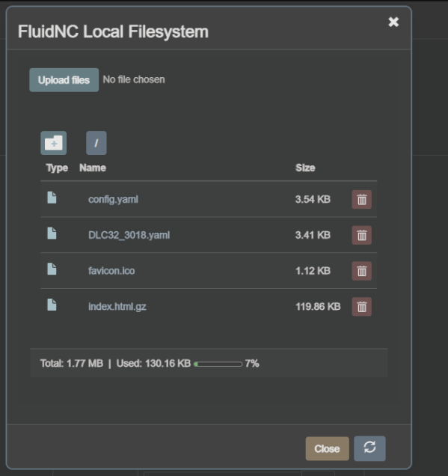Click the storage usage progress bar

218,364
